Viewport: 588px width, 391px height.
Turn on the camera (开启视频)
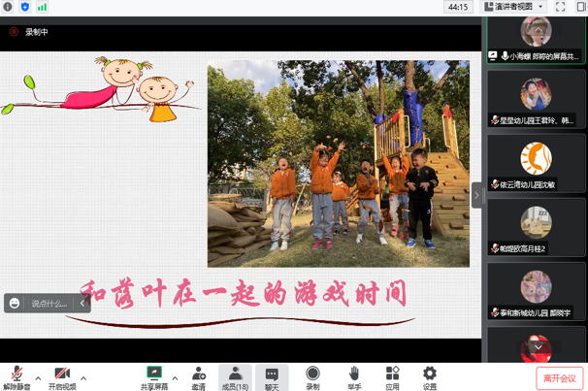(61, 375)
